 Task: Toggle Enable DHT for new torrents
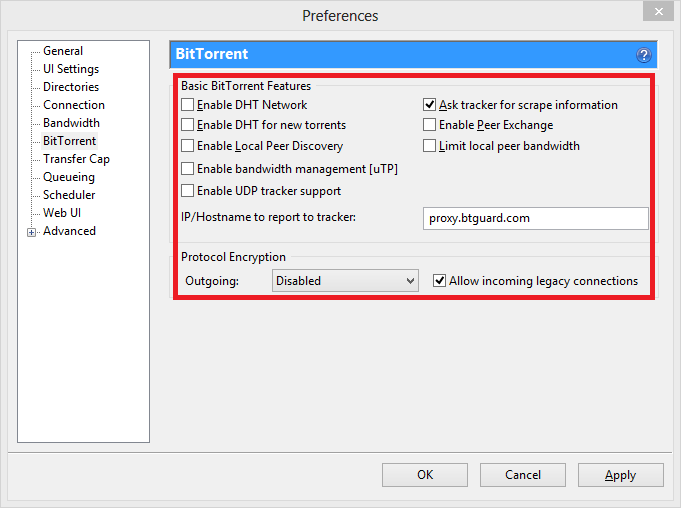188,125
